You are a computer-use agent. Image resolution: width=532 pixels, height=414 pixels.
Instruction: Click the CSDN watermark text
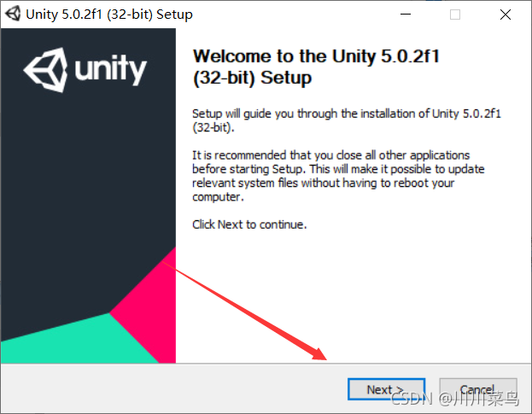pyautogui.click(x=454, y=399)
